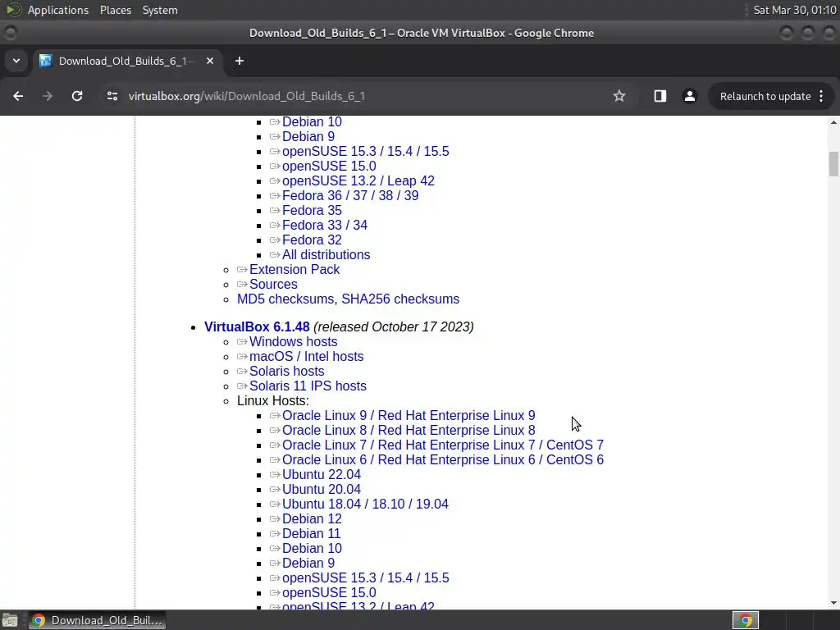Click scrollbar down arrow
Image resolution: width=840 pixels, height=630 pixels.
click(x=833, y=603)
